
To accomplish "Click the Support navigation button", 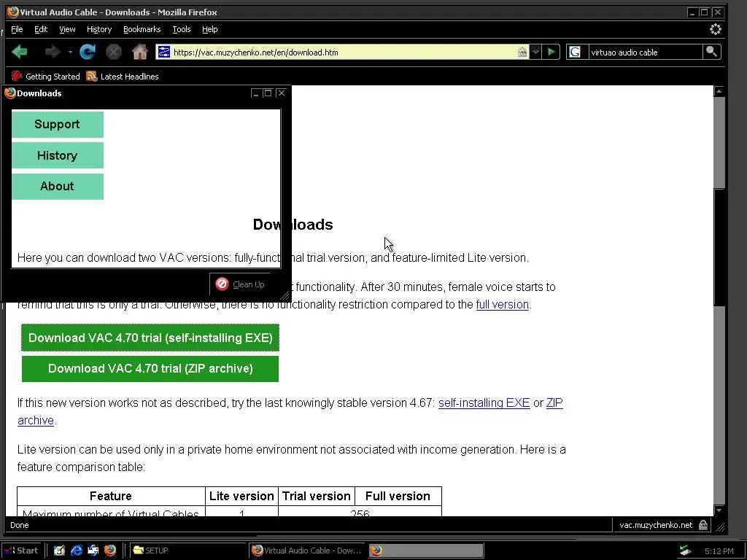I will (57, 124).
